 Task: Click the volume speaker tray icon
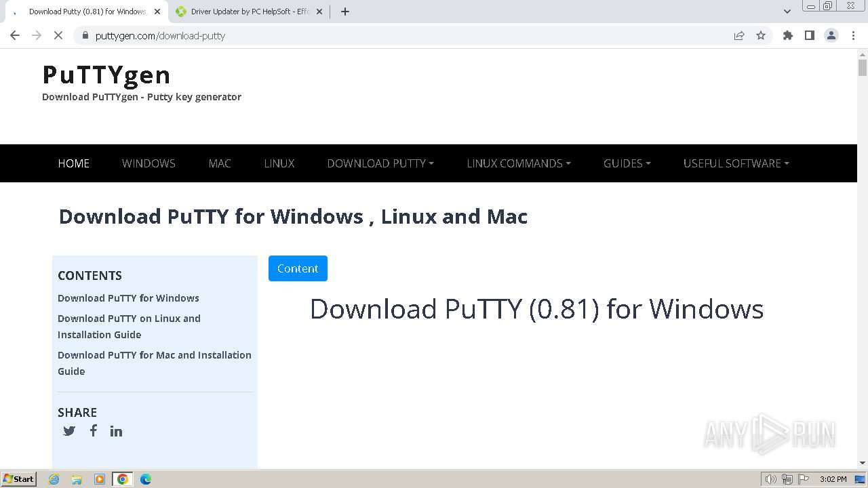tap(771, 479)
